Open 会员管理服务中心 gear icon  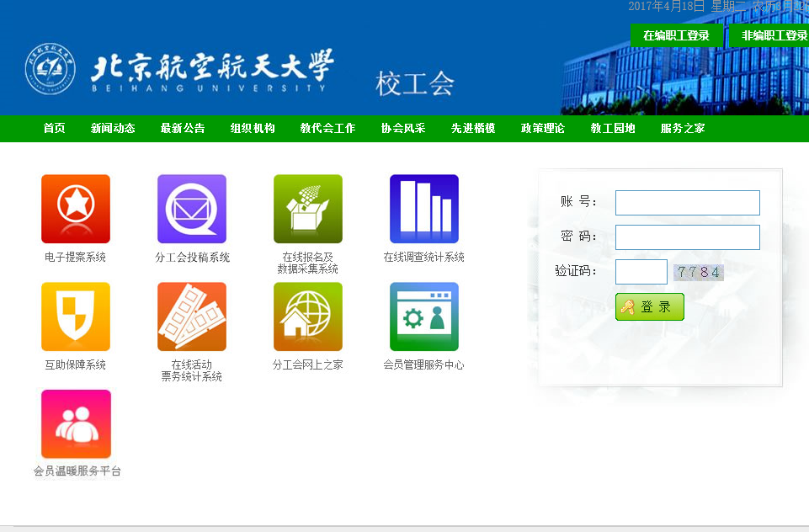(424, 317)
